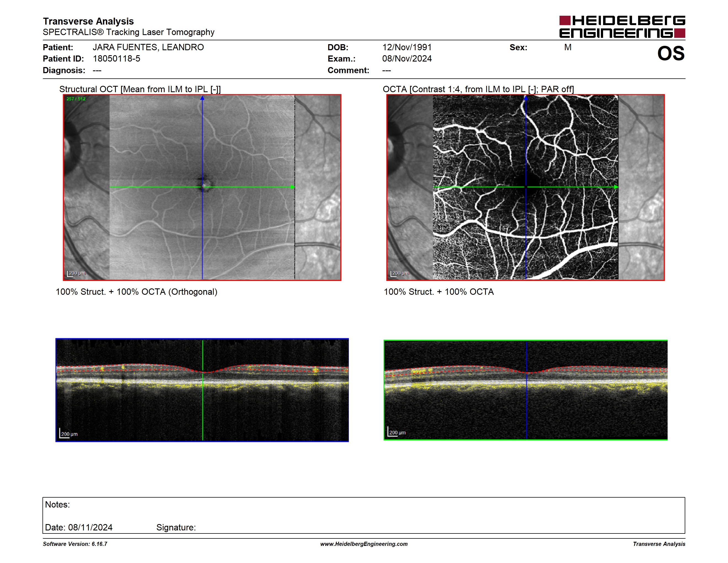The width and height of the screenshot is (728, 563).
Task: Click the Date: 08/11/2024 entry
Action: tap(79, 527)
